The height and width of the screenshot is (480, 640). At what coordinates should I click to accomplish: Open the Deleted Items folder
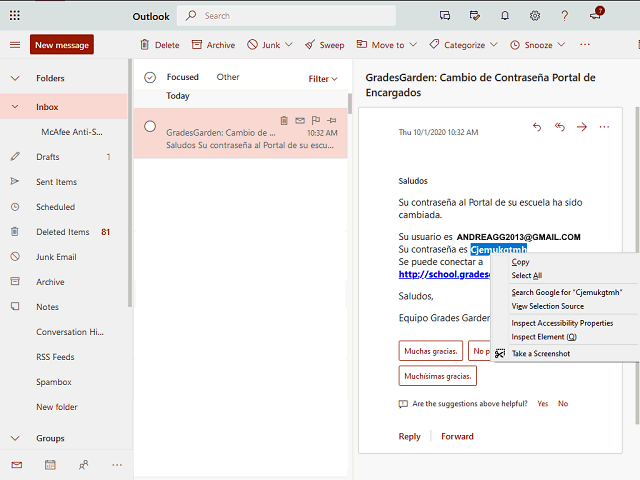click(64, 232)
